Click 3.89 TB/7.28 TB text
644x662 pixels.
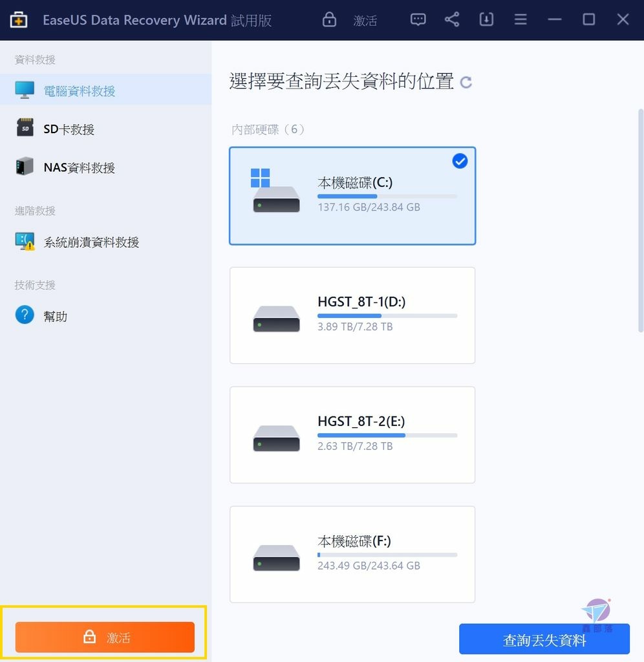tap(355, 326)
